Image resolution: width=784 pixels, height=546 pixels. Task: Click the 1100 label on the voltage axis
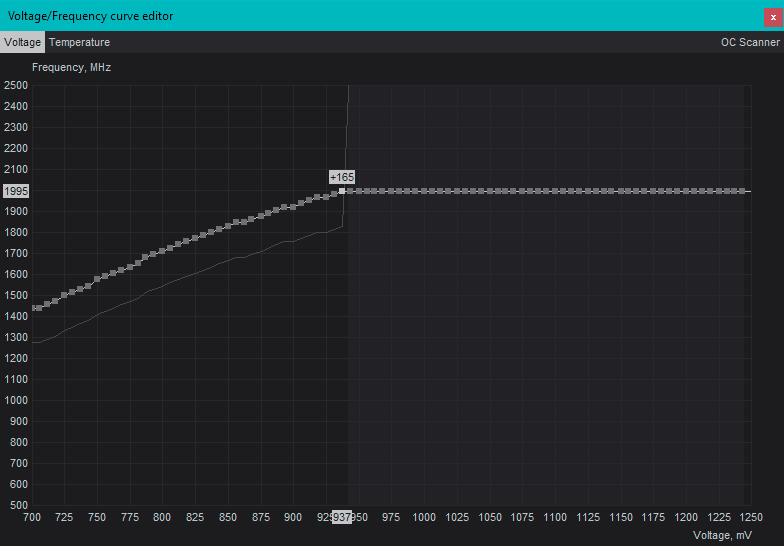(x=555, y=517)
